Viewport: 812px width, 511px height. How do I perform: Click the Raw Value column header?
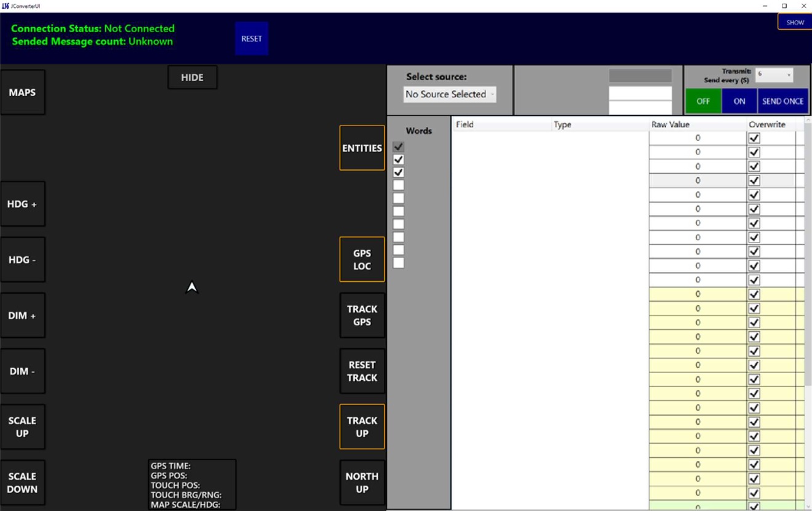click(x=698, y=124)
